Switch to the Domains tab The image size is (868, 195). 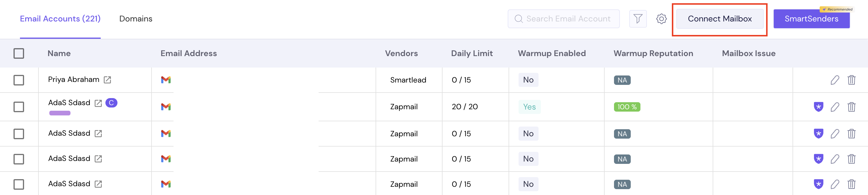pyautogui.click(x=135, y=19)
